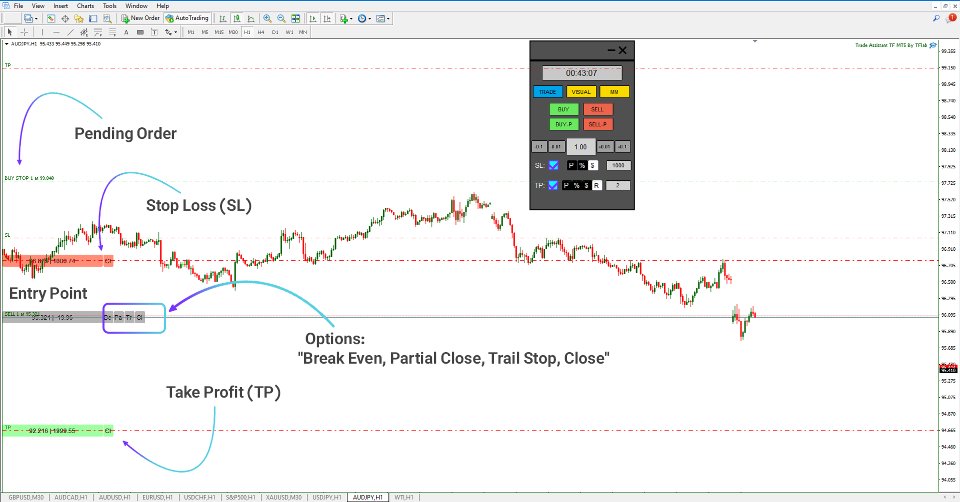The width and height of the screenshot is (960, 502).
Task: Toggle the SL checkbox
Action: coord(553,165)
